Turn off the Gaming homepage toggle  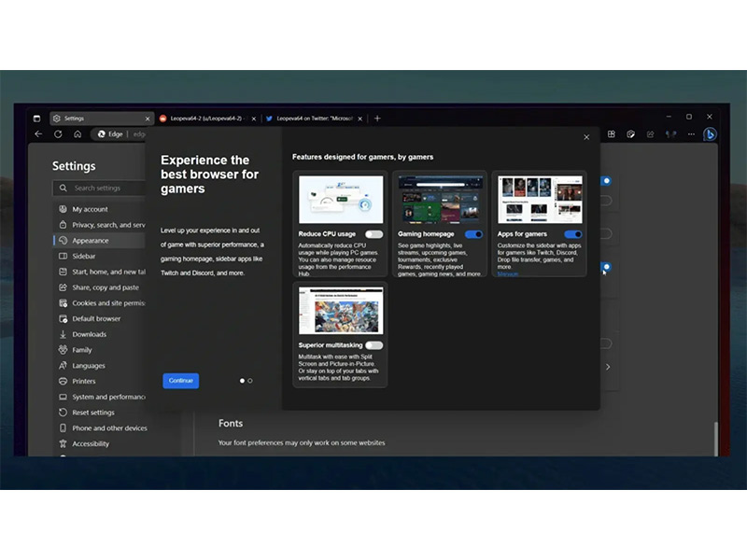coord(473,234)
